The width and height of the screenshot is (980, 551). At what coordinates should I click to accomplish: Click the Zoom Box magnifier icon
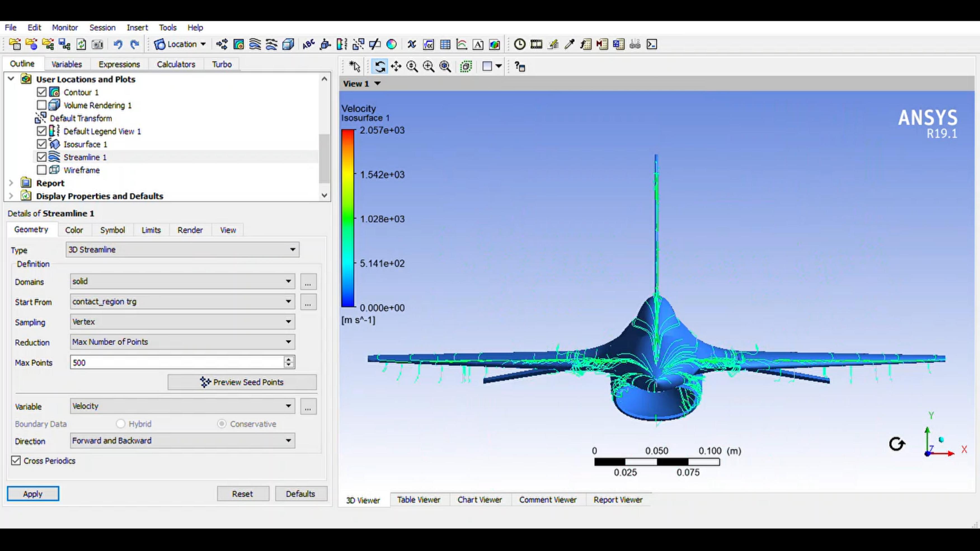(429, 67)
